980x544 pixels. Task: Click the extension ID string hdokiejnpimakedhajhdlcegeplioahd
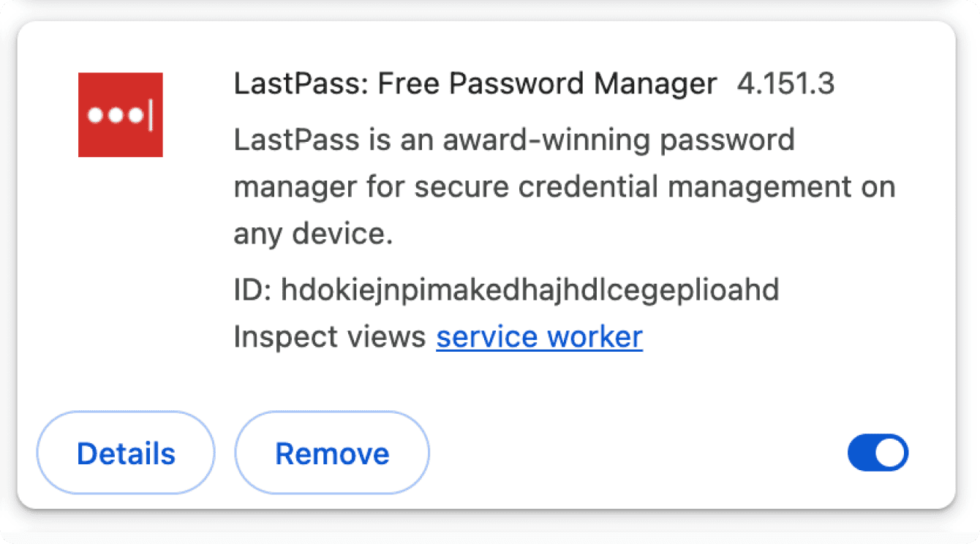click(530, 291)
